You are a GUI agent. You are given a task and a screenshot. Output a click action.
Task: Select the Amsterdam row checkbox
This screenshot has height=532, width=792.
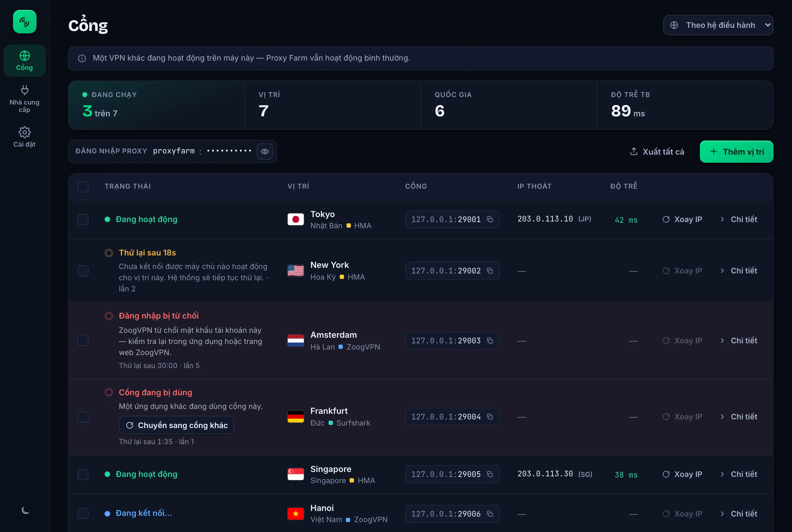pos(83,340)
